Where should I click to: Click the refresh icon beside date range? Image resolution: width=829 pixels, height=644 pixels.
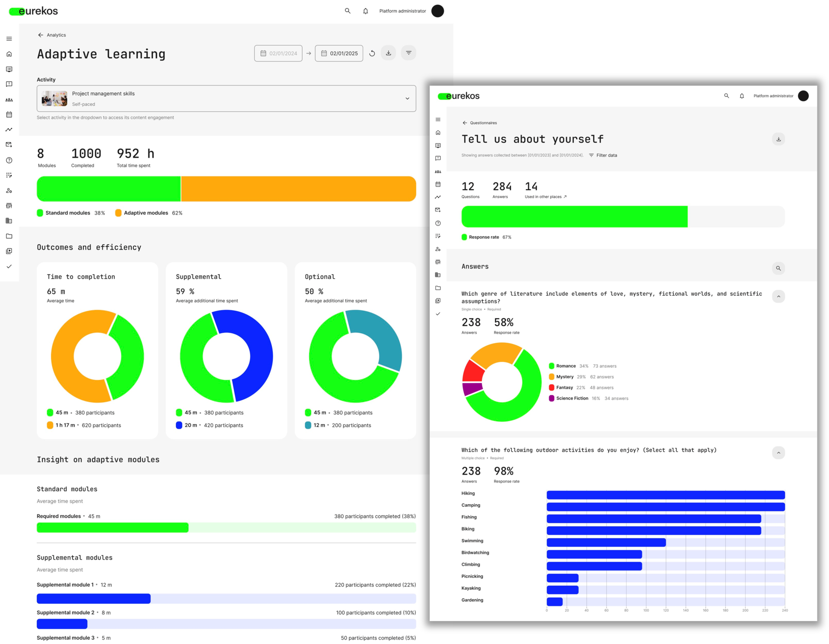coord(372,54)
